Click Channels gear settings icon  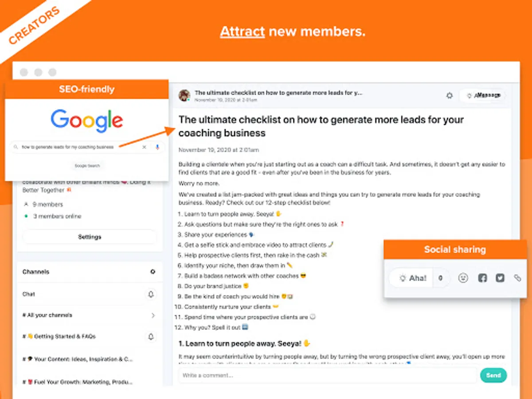[x=153, y=272]
